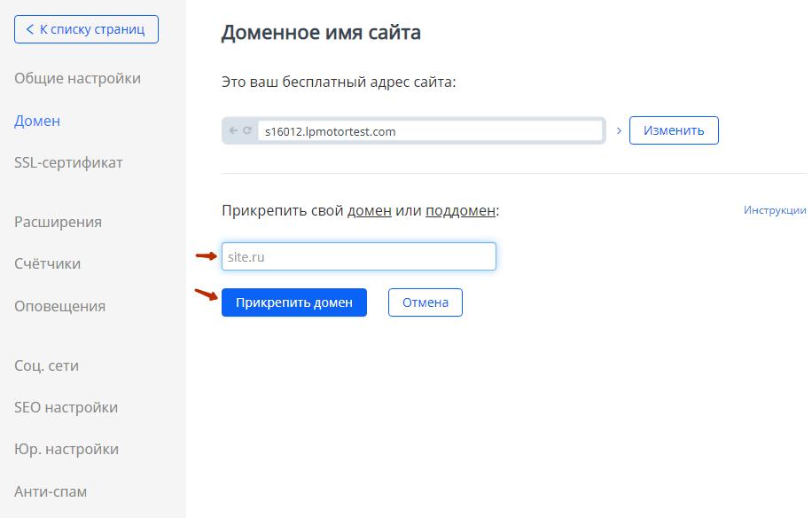This screenshot has height=518, width=812.
Task: Click the s16012.lpmotortest.com address field
Action: 430,131
